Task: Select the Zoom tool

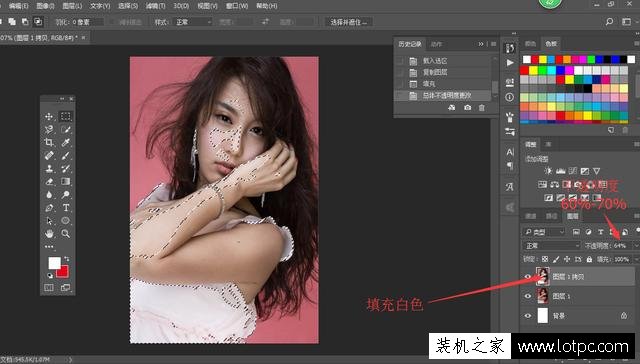Action: click(x=65, y=234)
